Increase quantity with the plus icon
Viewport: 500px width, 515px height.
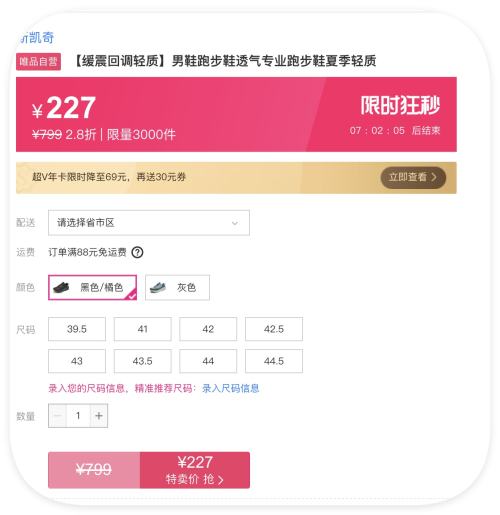point(99,416)
